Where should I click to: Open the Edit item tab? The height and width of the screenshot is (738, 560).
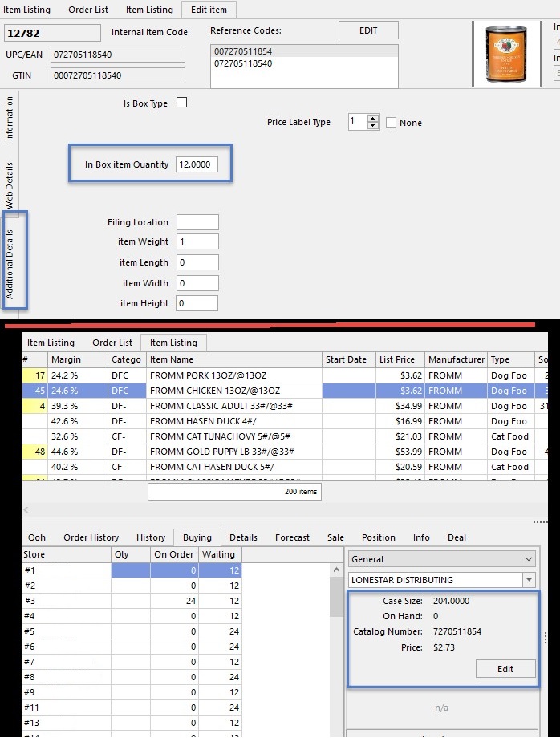click(209, 10)
